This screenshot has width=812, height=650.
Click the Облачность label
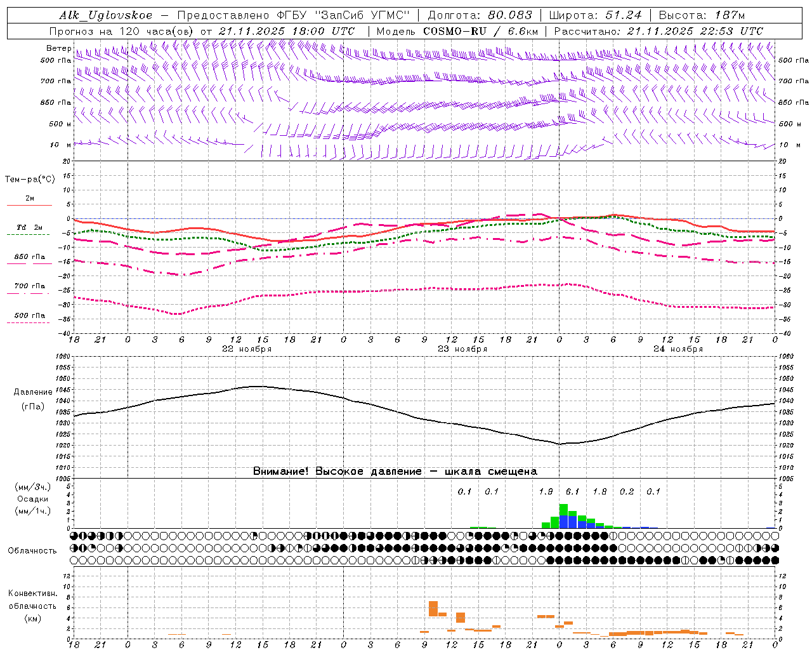pos(32,550)
